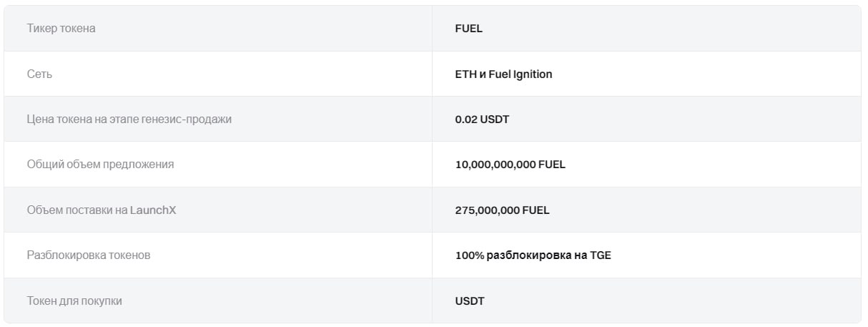Image resolution: width=868 pixels, height=327 pixels.
Task: Select the FUEL ticker value
Action: [x=469, y=29]
